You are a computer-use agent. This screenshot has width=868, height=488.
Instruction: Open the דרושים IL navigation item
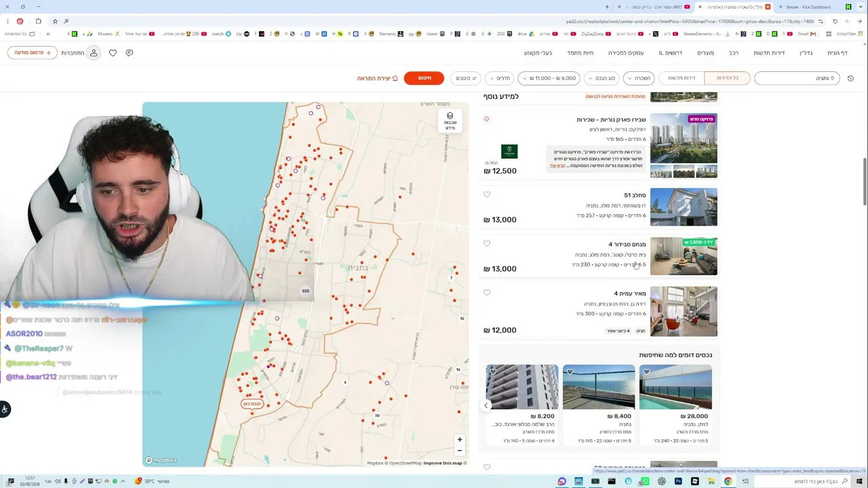tap(670, 53)
